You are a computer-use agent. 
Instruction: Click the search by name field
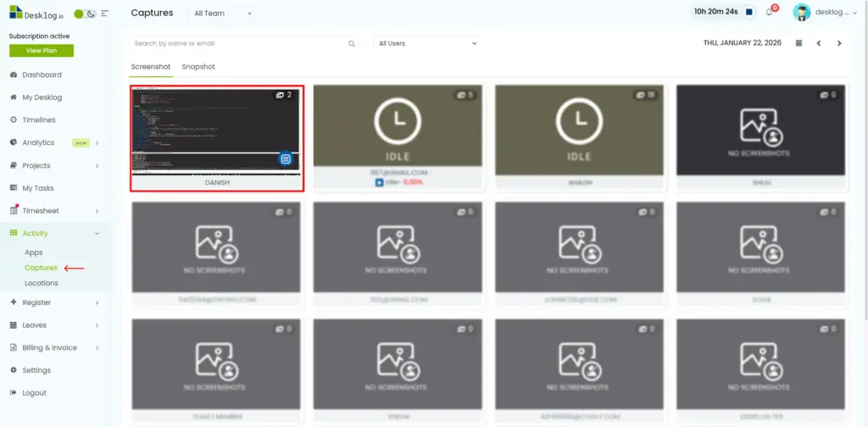[x=237, y=43]
